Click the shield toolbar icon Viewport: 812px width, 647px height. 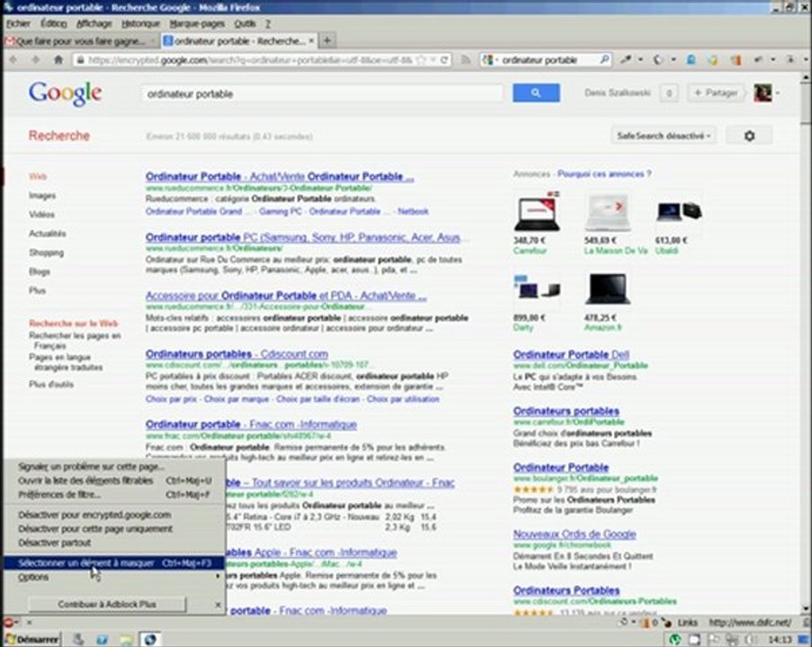tap(713, 60)
